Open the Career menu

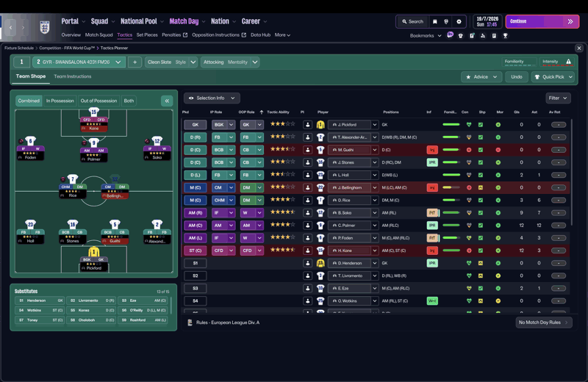[x=254, y=21]
